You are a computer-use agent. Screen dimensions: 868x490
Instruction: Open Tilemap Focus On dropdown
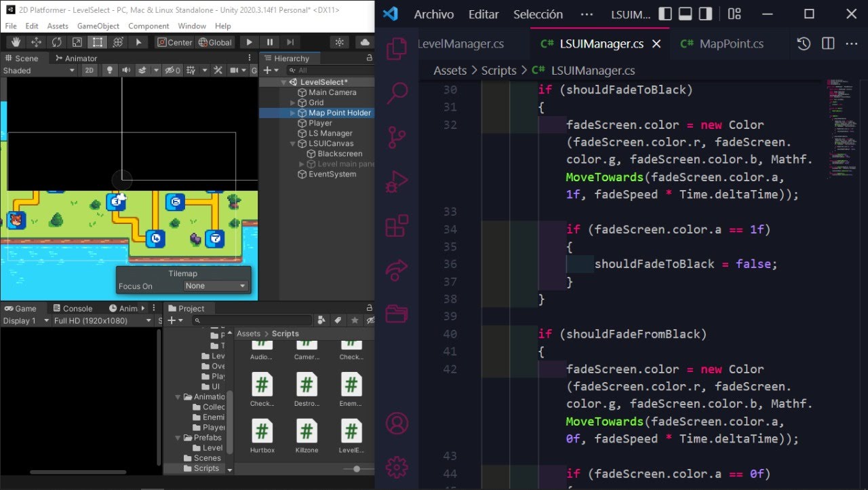pos(216,286)
